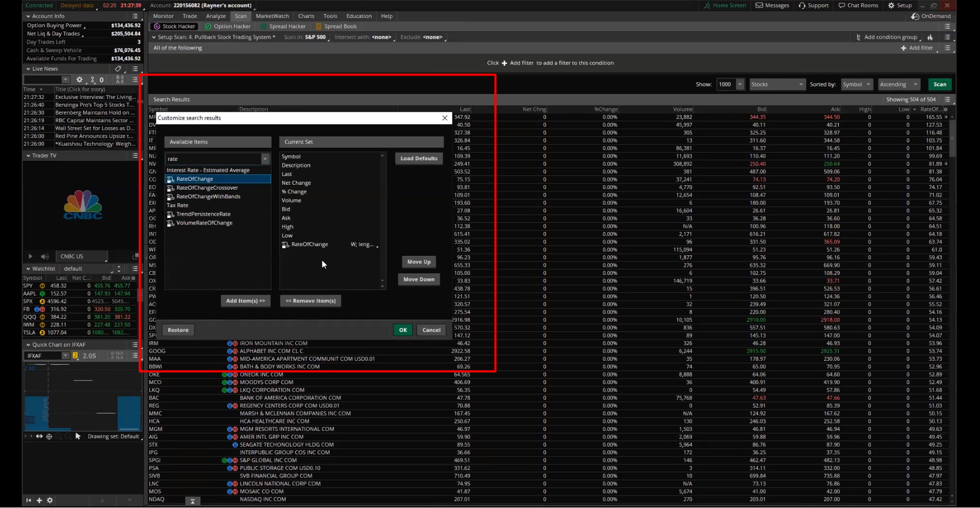Open the Charts tab

pyautogui.click(x=306, y=16)
